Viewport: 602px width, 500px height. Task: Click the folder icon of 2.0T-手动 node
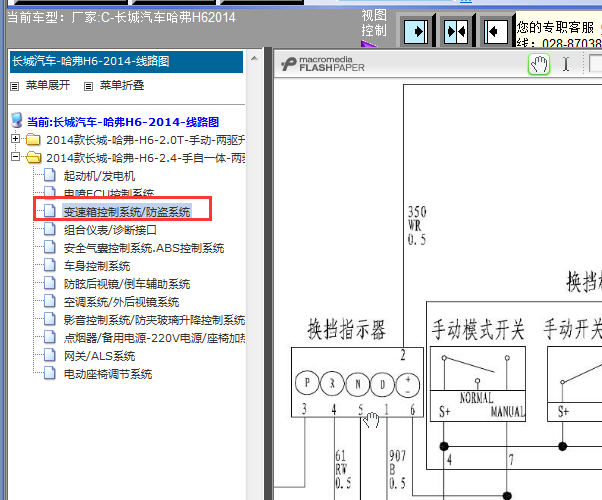[33, 140]
